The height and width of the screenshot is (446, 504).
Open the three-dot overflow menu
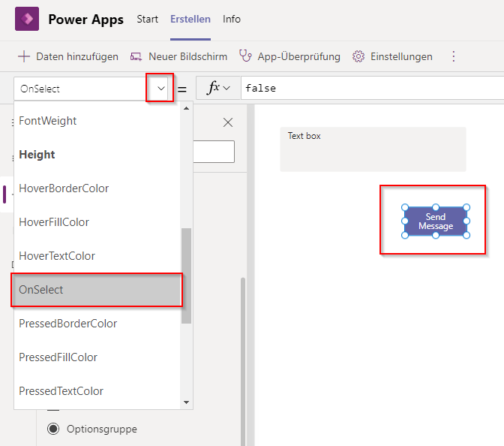tap(454, 56)
